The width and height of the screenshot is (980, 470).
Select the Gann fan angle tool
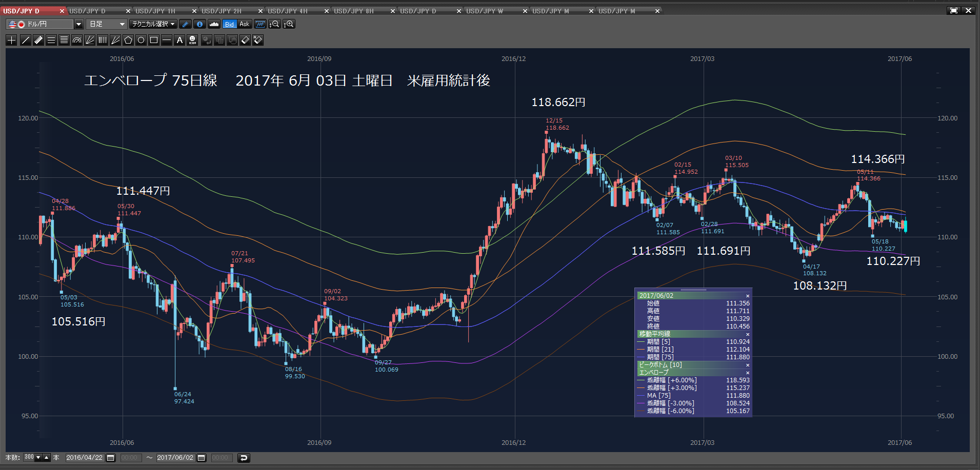point(115,40)
